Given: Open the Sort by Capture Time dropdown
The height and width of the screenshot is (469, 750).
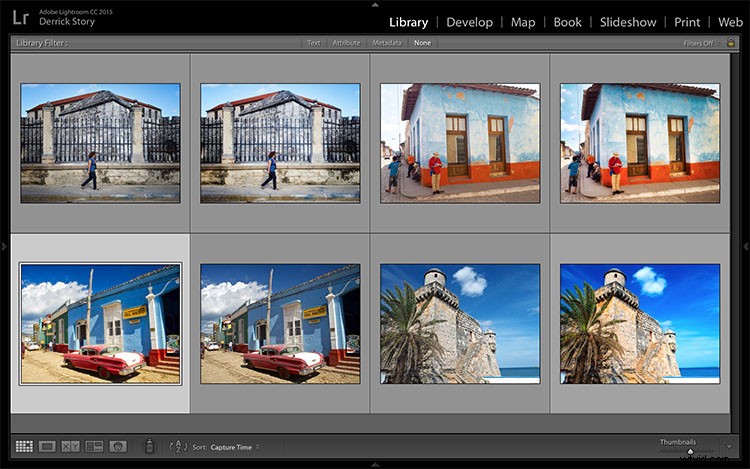Looking at the screenshot, I should coord(234,447).
